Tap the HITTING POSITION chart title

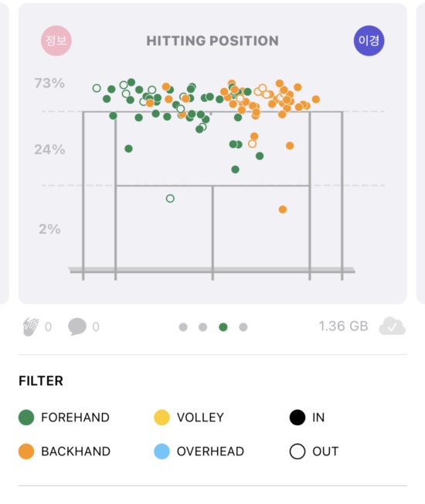tap(212, 41)
